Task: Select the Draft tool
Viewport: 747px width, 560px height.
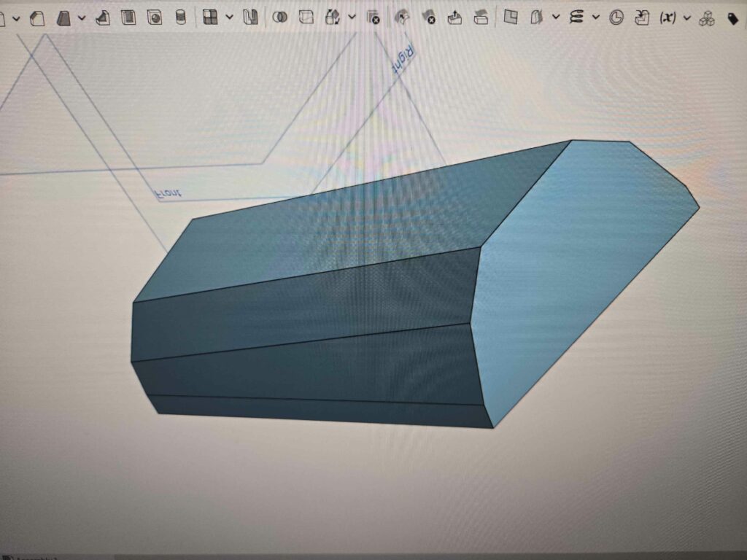Action: (x=64, y=18)
